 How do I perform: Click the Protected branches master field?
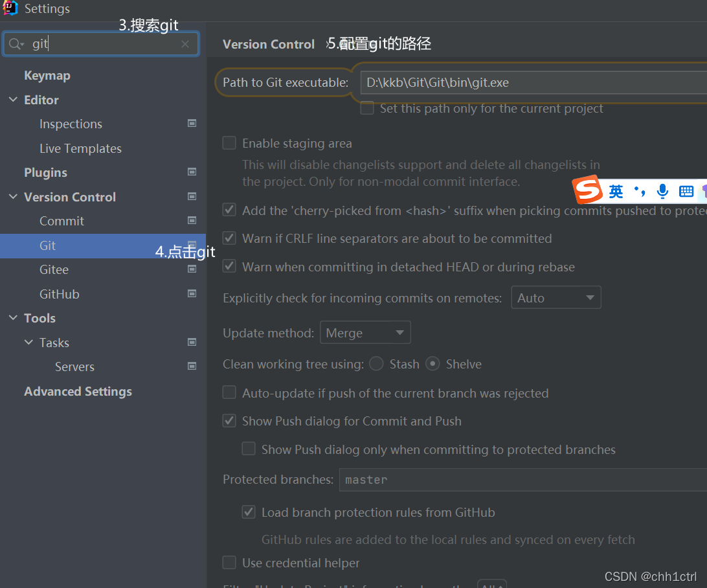pyautogui.click(x=523, y=479)
